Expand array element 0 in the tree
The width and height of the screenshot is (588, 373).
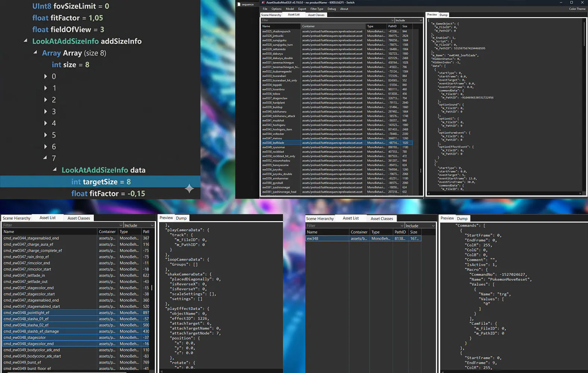(x=46, y=76)
